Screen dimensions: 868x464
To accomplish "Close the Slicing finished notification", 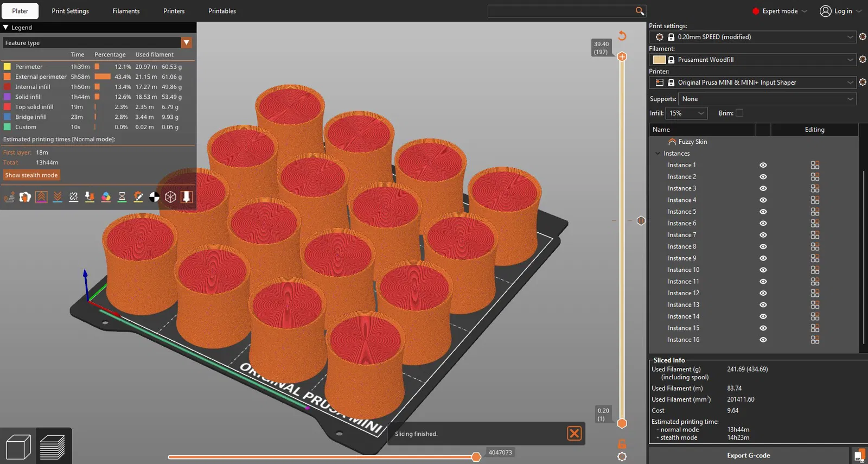I will tap(574, 433).
